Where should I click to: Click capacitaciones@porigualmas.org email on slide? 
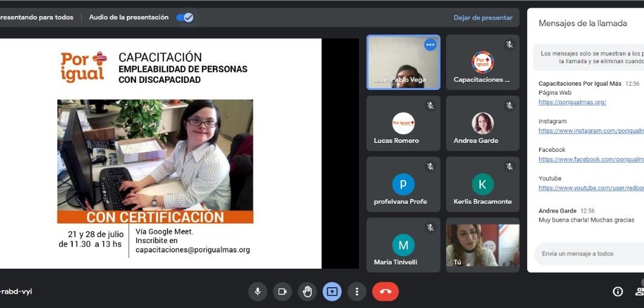click(x=193, y=250)
